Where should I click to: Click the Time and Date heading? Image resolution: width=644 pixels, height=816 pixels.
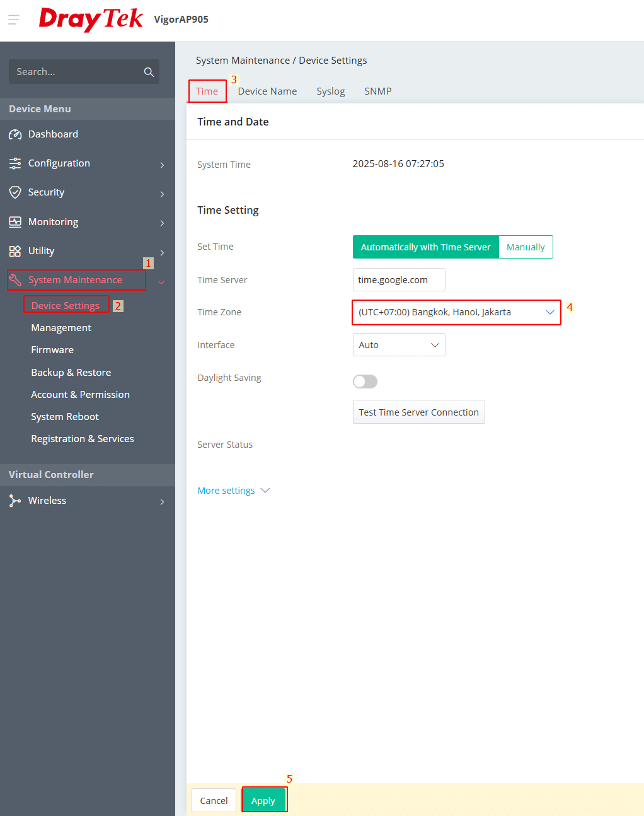233,122
